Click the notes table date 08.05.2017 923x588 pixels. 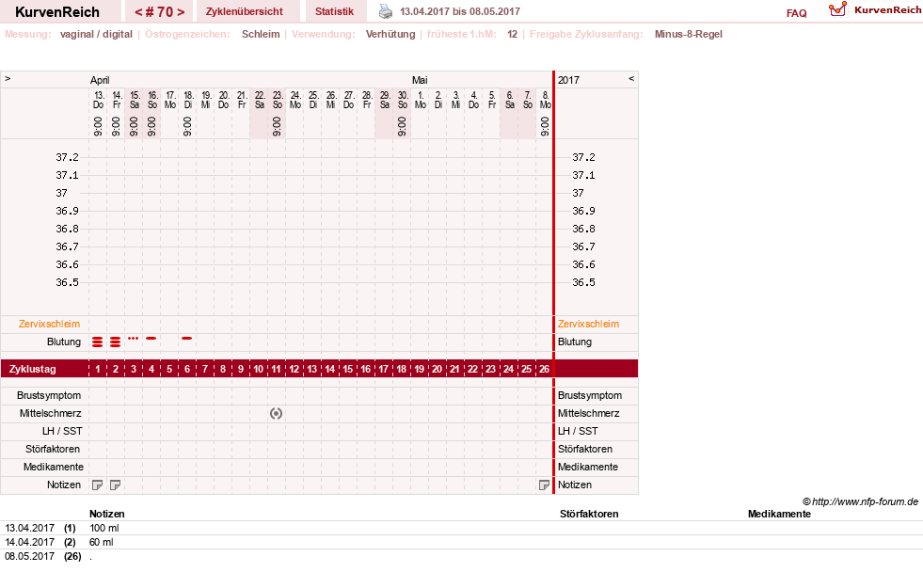pos(29,556)
